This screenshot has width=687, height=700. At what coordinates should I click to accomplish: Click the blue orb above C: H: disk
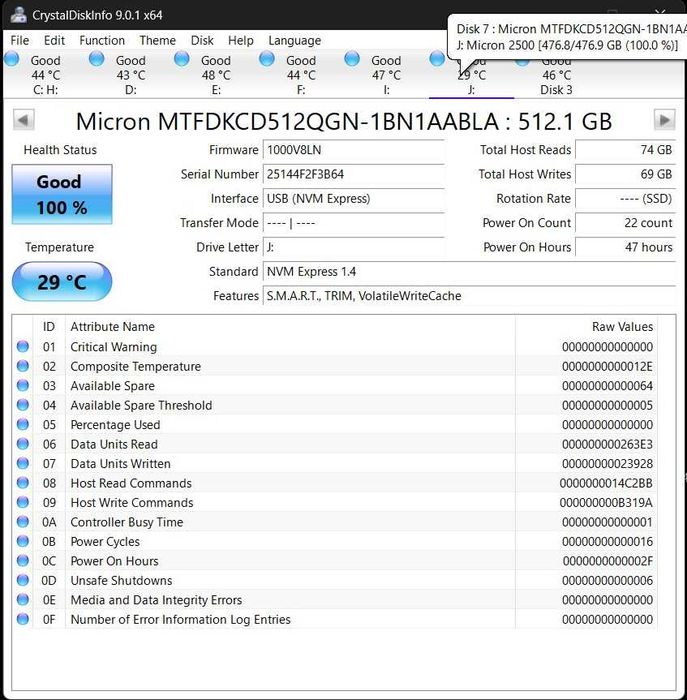(x=12, y=58)
